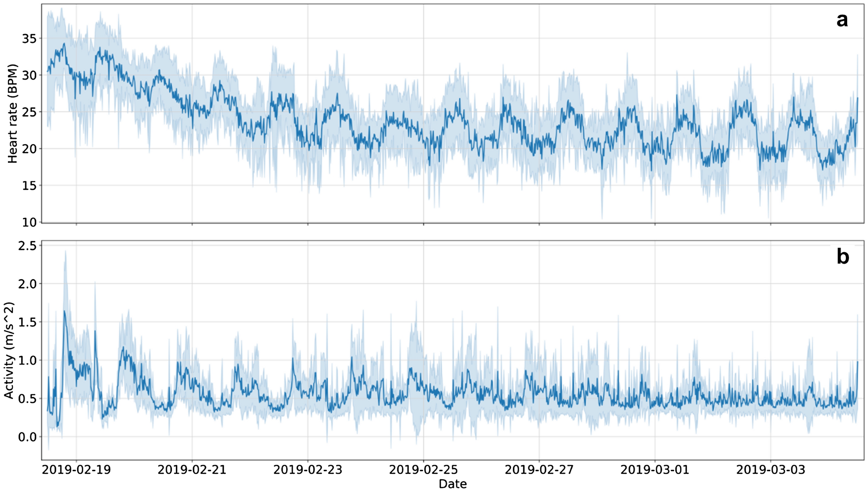Click the 'Activity (m/s^2)' axis label

[x=9, y=350]
